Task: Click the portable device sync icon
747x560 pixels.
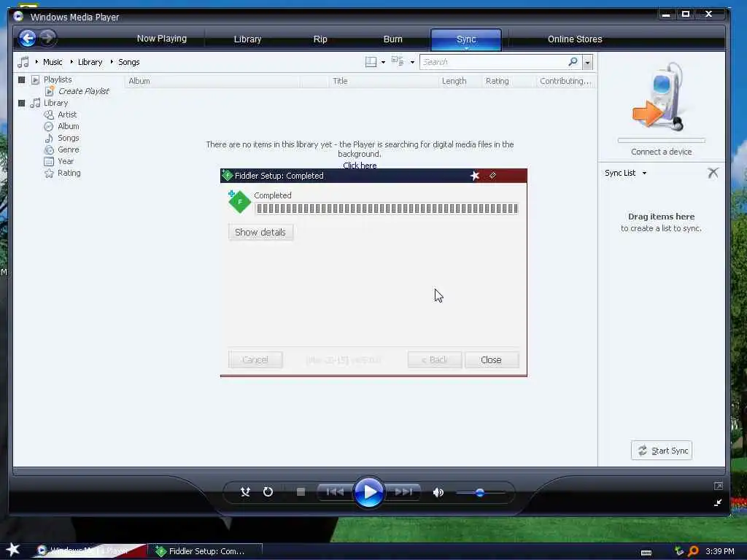Action: click(658, 97)
